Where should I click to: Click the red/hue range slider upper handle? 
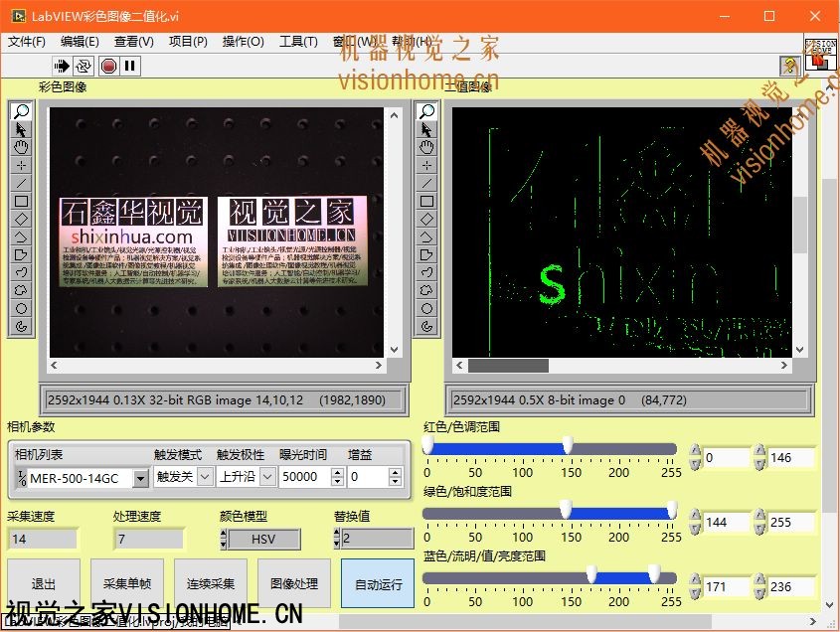click(568, 445)
